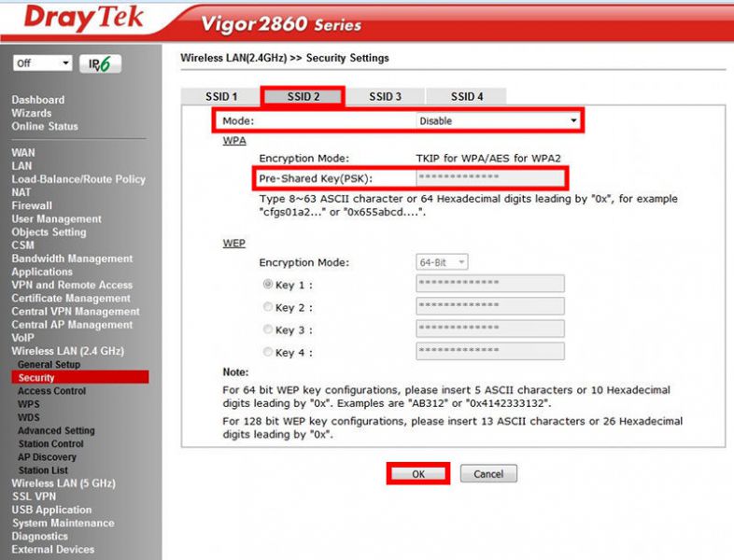
Task: Switch to SSID 1 tab
Action: point(221,96)
